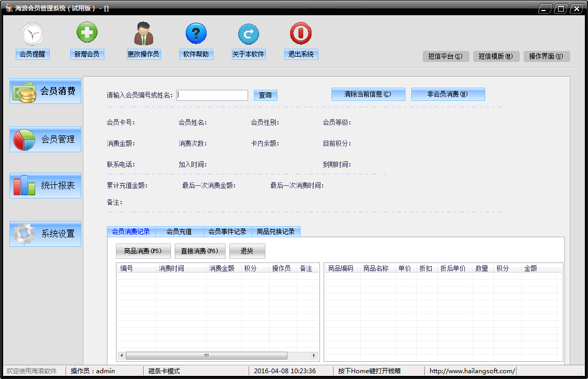
Task: Open the 短信平台 button
Action: 445,57
